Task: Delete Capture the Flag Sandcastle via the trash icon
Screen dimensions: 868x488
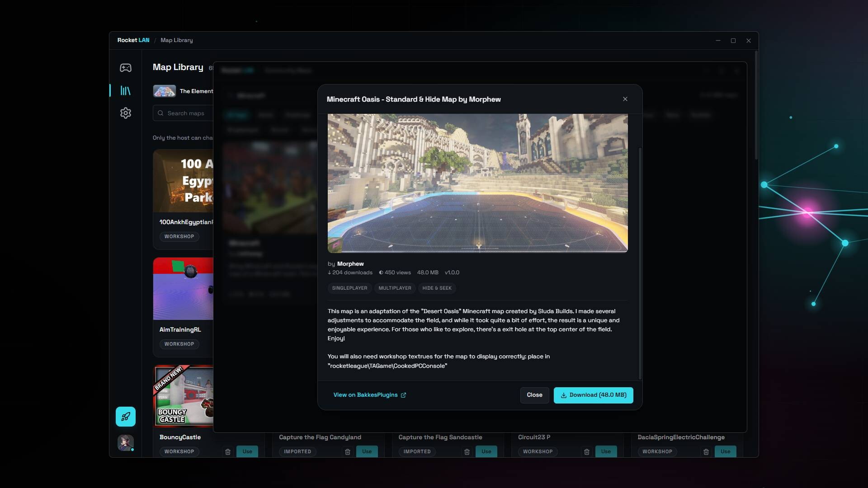Action: coord(467,451)
